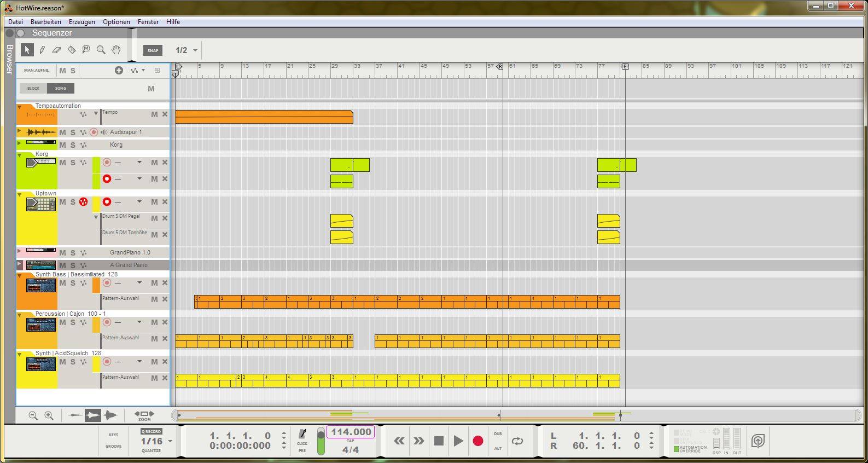This screenshot has height=463, width=868.
Task: Toggle the SNAP button
Action: point(153,50)
